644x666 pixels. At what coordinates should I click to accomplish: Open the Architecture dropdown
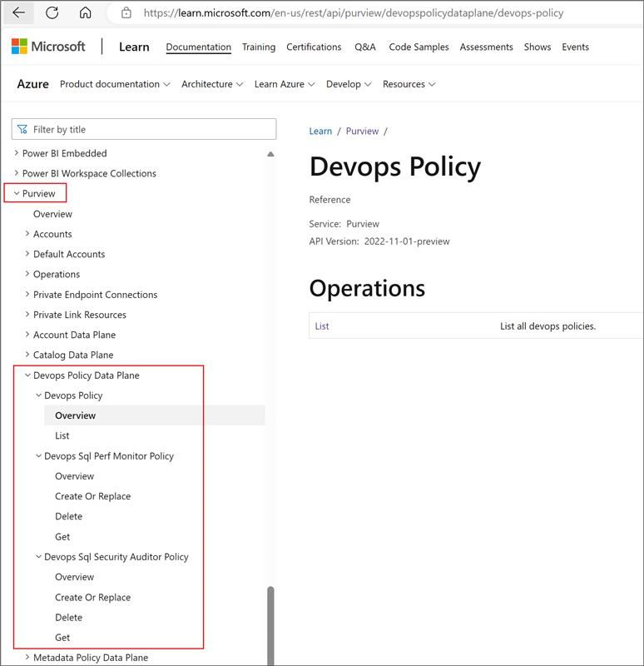(211, 84)
